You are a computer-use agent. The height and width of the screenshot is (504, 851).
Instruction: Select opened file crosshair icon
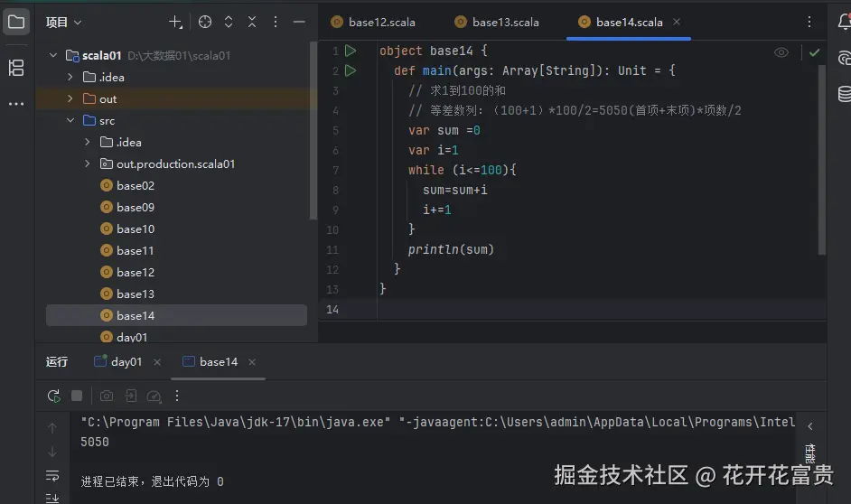tap(204, 22)
